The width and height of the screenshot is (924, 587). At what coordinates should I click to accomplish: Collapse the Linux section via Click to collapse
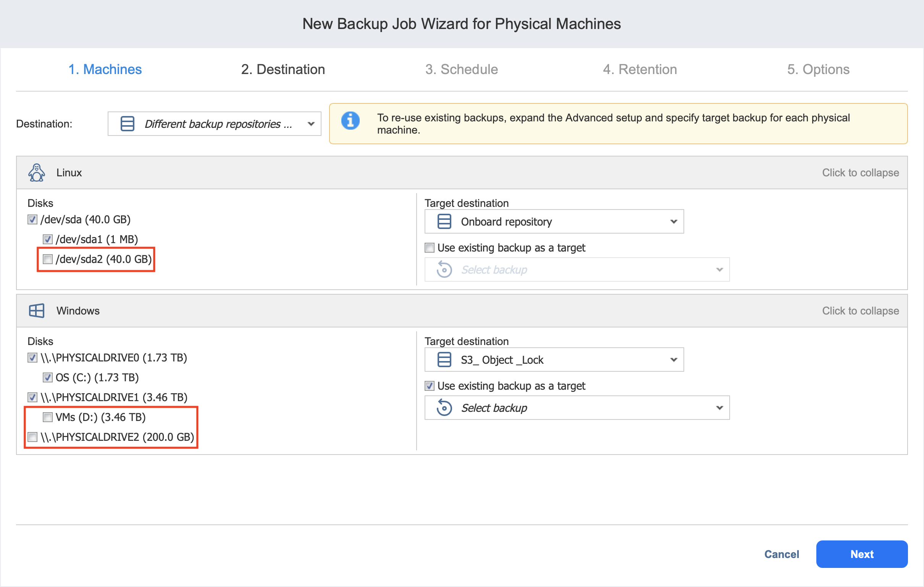tap(860, 173)
